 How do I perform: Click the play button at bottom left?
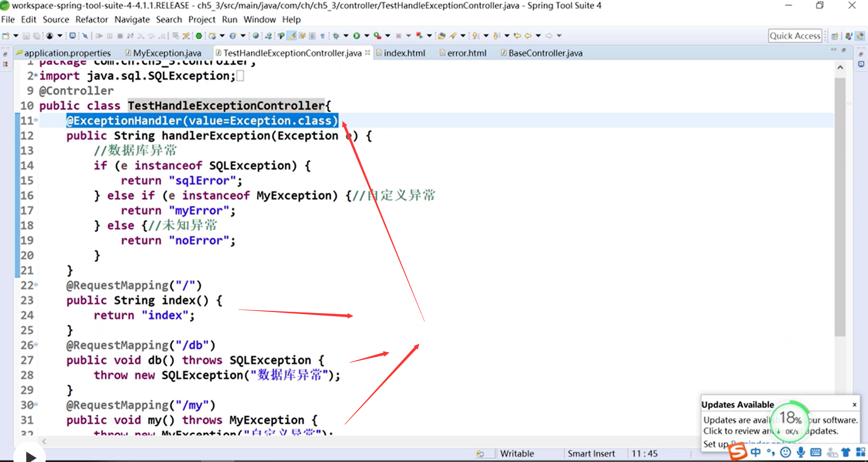pyautogui.click(x=30, y=456)
